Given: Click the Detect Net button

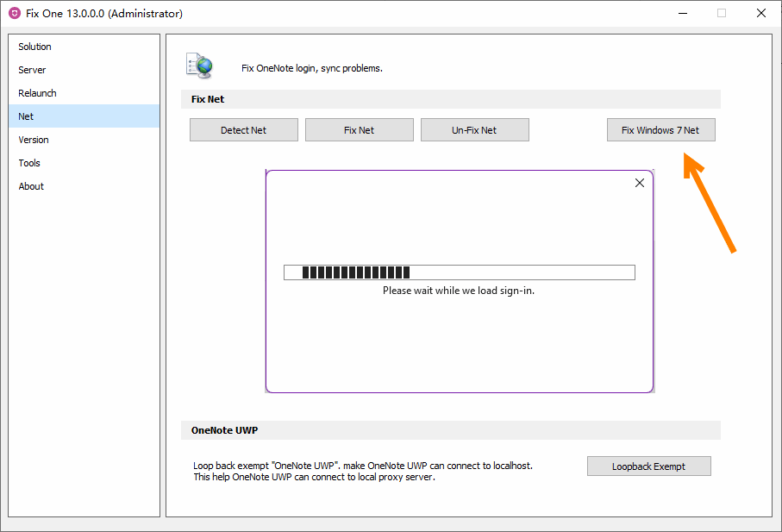Looking at the screenshot, I should (244, 129).
